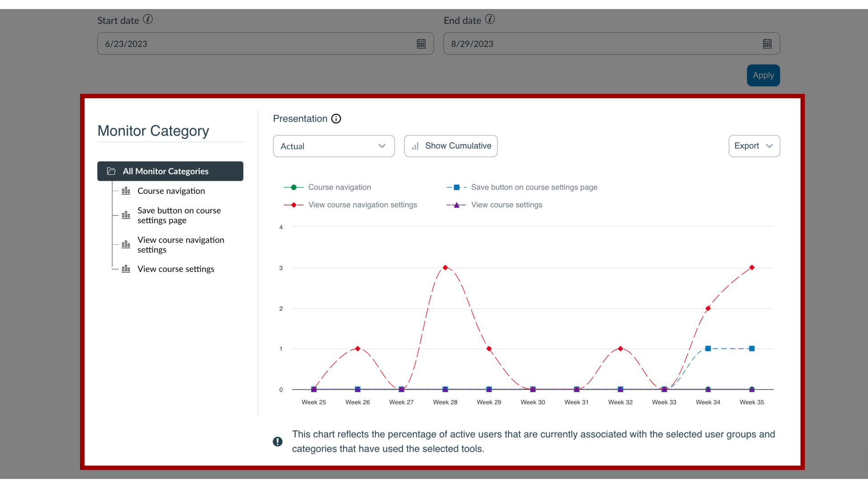
Task: Click the View course settings bar chart icon
Action: (x=126, y=269)
